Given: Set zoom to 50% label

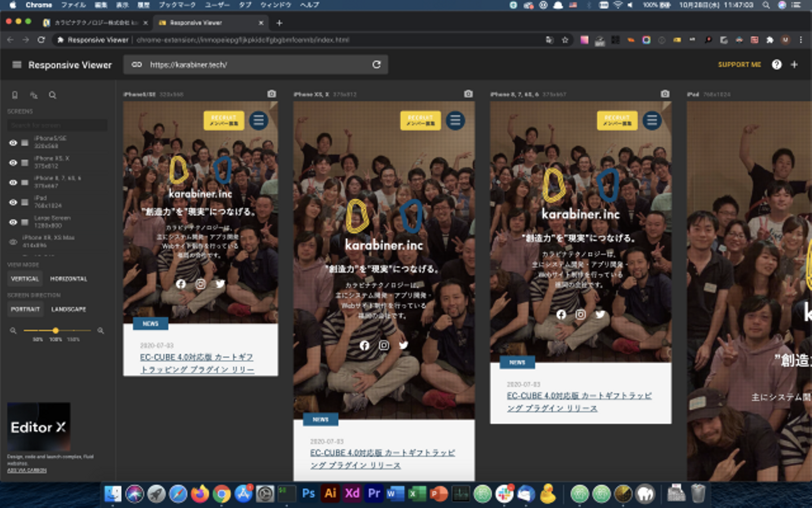Looking at the screenshot, I should point(38,340).
